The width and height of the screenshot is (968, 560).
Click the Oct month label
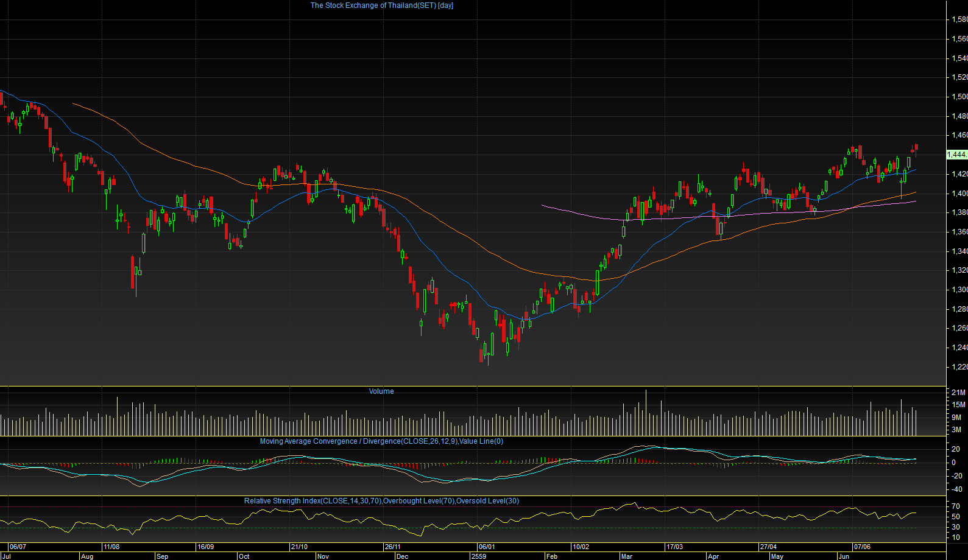(x=244, y=556)
